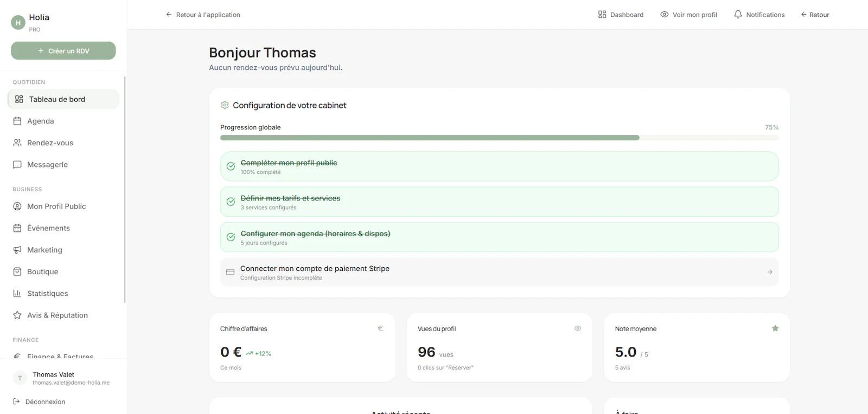This screenshot has width=868, height=414.
Task: Click the sidebar scrollbar
Action: coord(125,190)
